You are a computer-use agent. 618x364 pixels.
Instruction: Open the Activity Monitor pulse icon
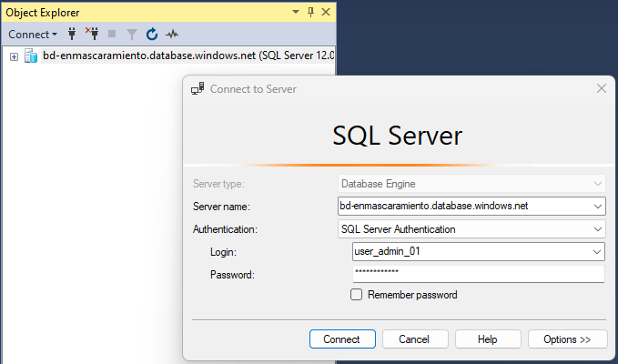point(172,35)
